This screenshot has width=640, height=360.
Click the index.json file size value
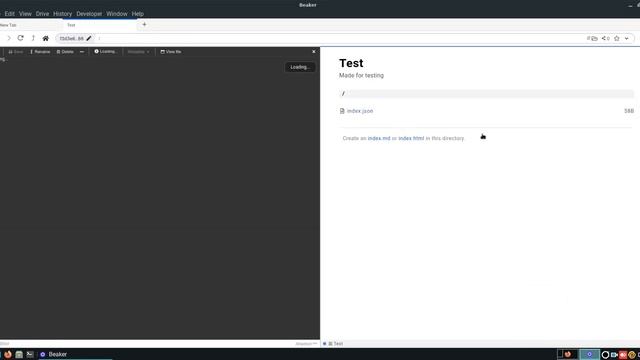(x=629, y=111)
